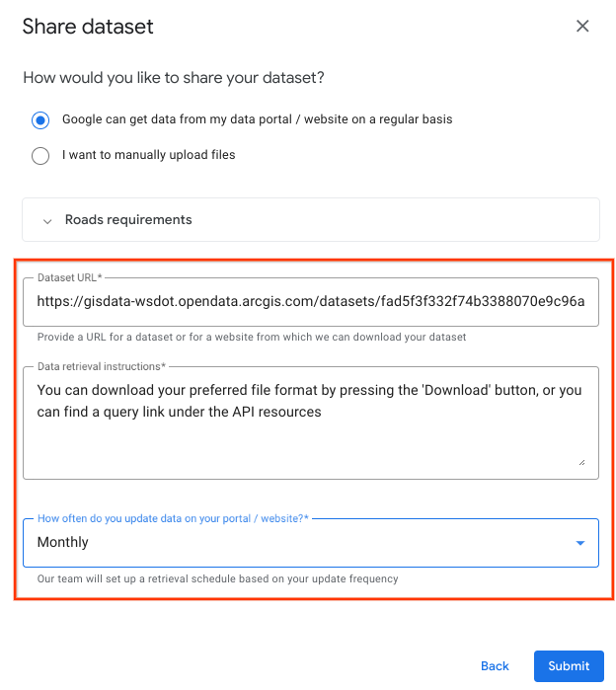Viewport: 616px width, 690px height.
Task: Click the Roads requirements section label
Action: click(x=128, y=220)
